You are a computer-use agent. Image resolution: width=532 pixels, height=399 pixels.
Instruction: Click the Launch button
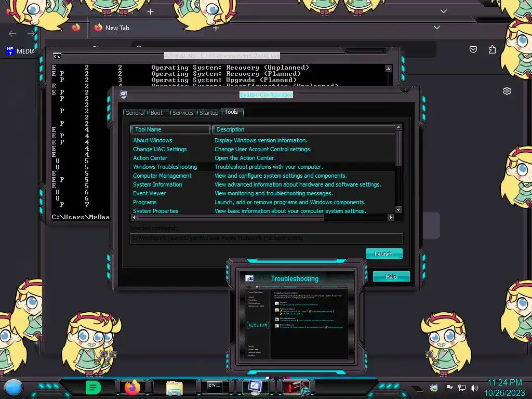384,254
